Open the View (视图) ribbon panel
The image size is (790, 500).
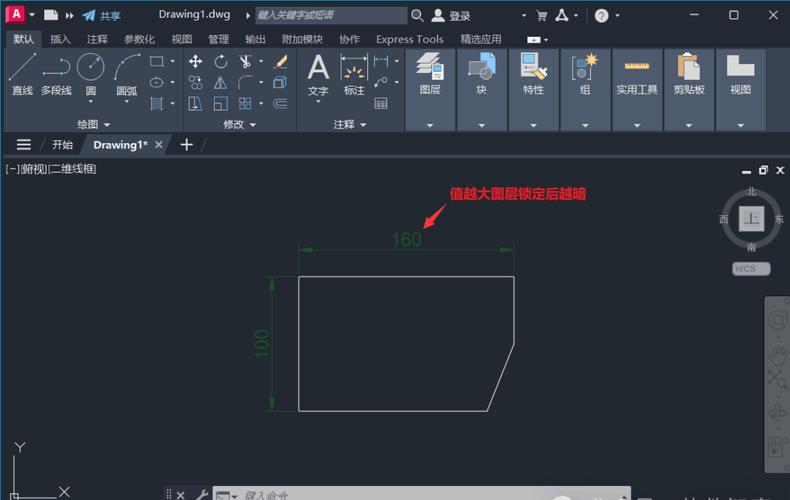[x=741, y=74]
